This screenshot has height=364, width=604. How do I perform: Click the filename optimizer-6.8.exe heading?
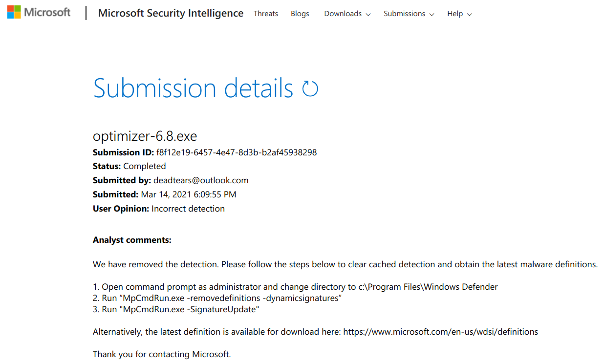click(145, 136)
